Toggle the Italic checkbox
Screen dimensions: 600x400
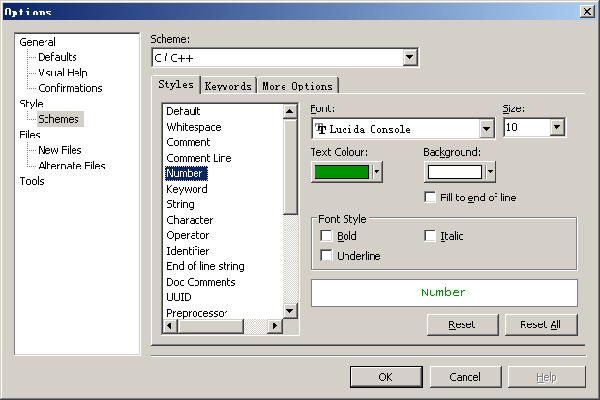click(x=431, y=236)
